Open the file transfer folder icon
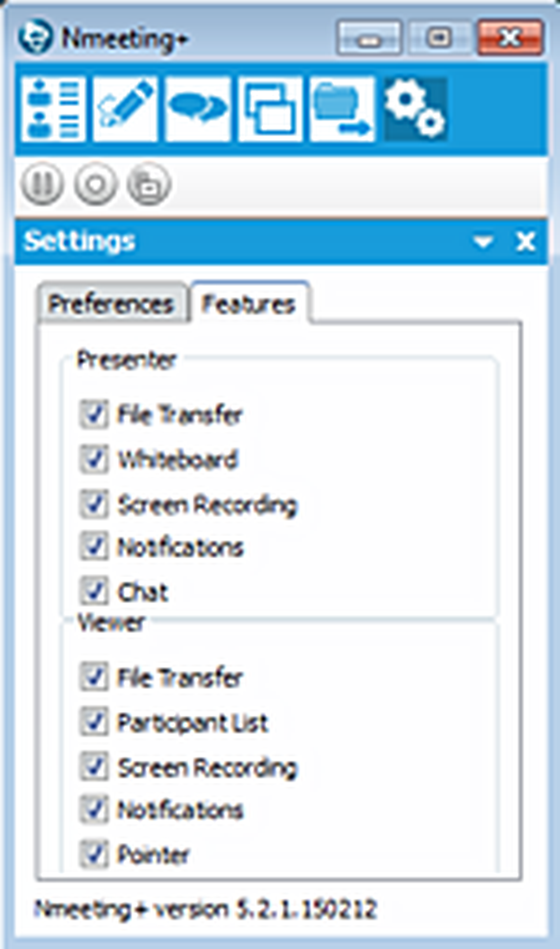This screenshot has width=560, height=949. point(342,109)
